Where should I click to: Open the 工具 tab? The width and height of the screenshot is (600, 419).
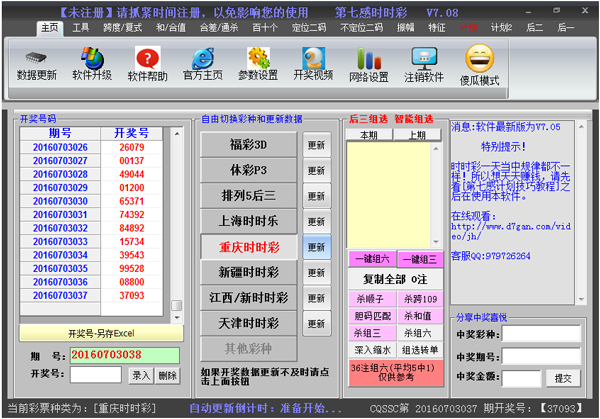click(81, 28)
